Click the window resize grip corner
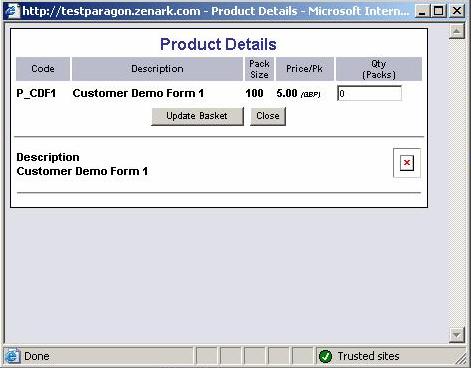The width and height of the screenshot is (471, 368). [462, 359]
